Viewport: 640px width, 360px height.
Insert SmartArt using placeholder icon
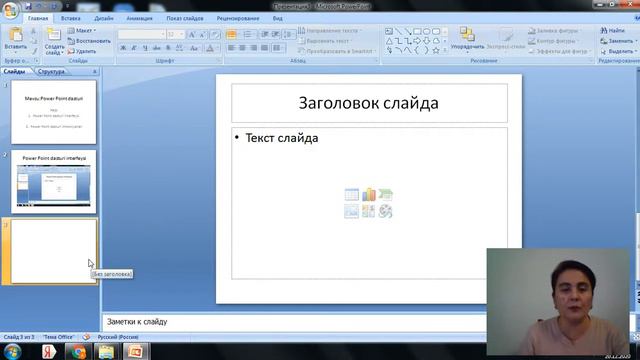coord(385,195)
